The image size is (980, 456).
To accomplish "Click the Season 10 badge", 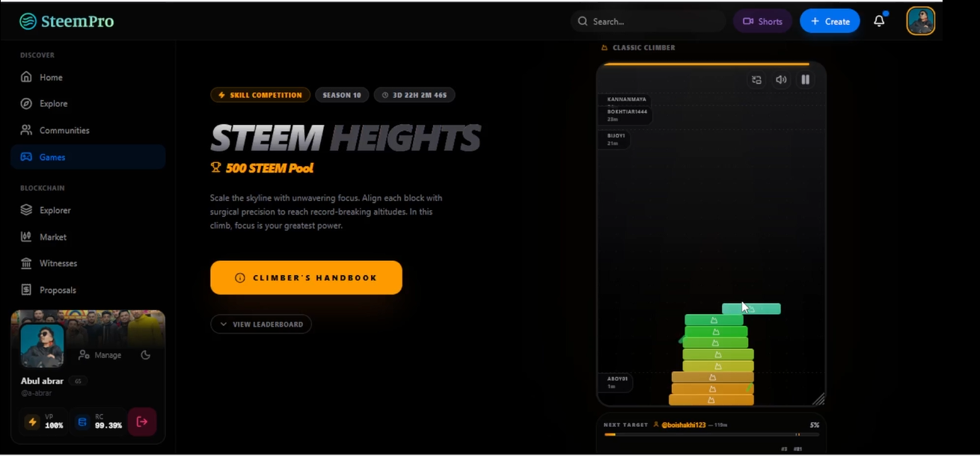I will 342,95.
